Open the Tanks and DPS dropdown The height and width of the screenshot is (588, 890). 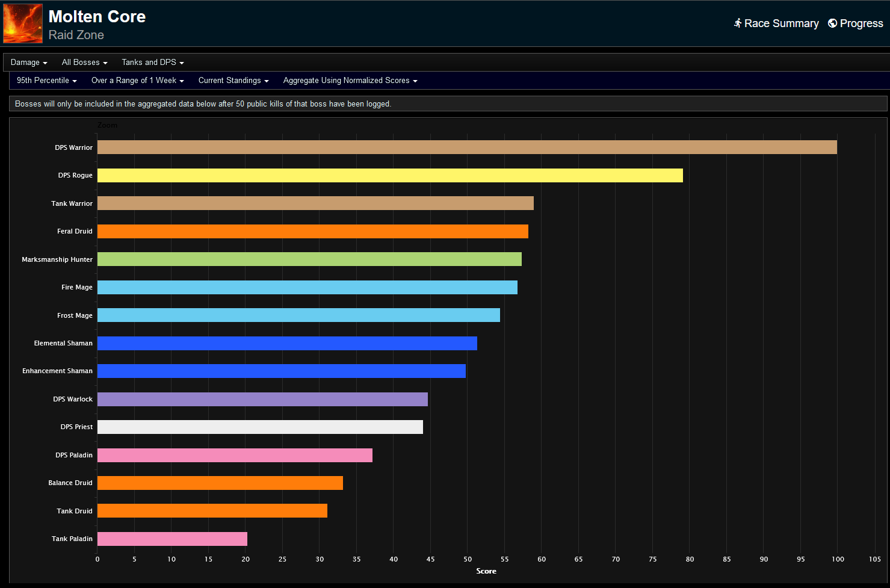[152, 62]
